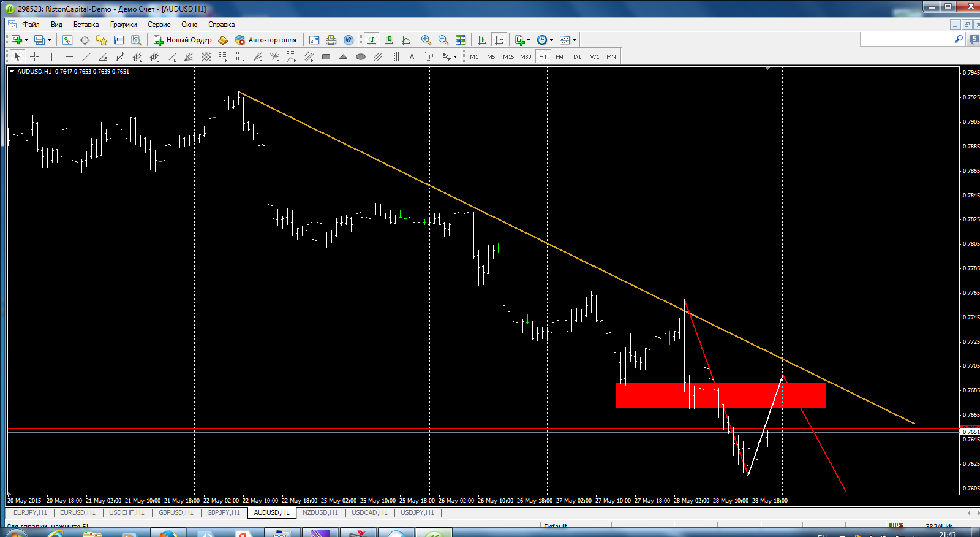Image resolution: width=980 pixels, height=537 pixels.
Task: Expand the AUDUSD,H1 chart title triangle
Action: click(x=12, y=72)
